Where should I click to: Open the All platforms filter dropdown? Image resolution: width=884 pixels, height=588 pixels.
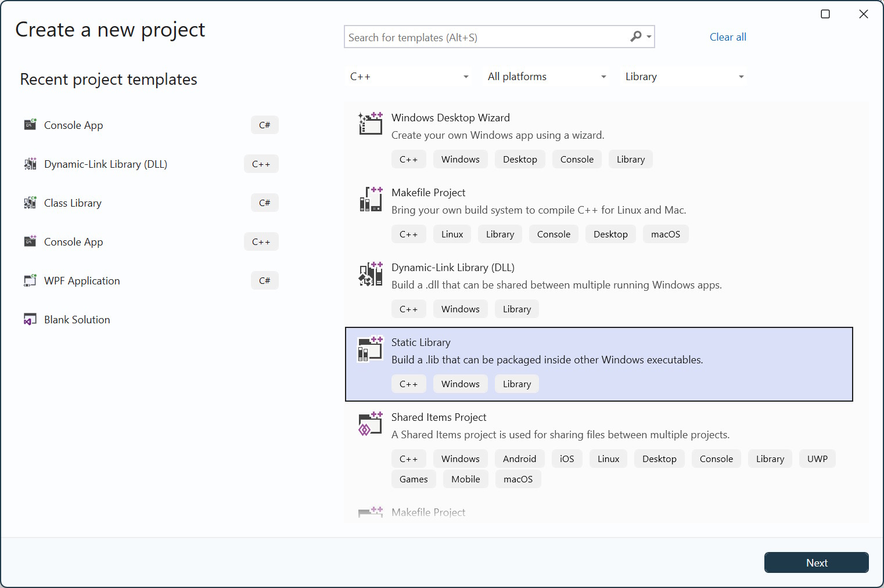[547, 77]
